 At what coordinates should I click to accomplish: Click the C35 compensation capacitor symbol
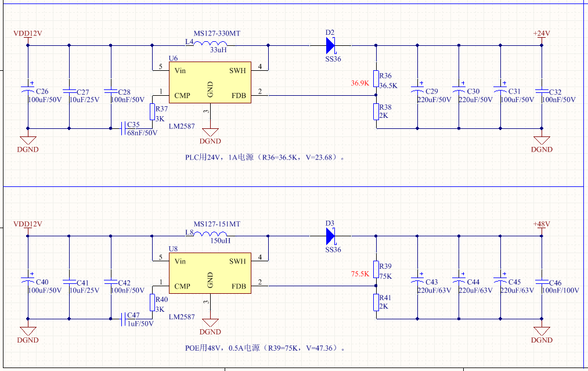122,128
